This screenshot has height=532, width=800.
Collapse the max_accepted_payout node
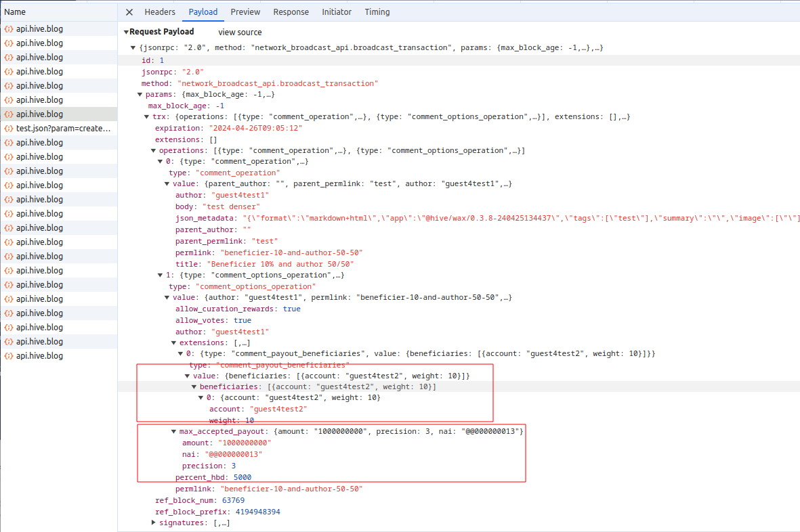174,432
